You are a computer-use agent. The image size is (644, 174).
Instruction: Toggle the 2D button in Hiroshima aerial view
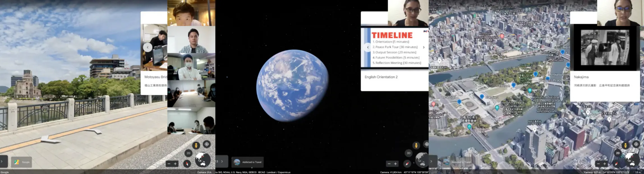(x=618, y=153)
